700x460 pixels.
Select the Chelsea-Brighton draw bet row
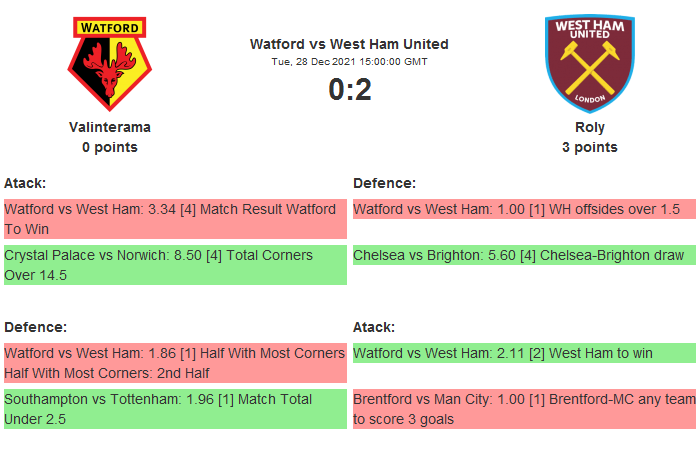pos(523,256)
